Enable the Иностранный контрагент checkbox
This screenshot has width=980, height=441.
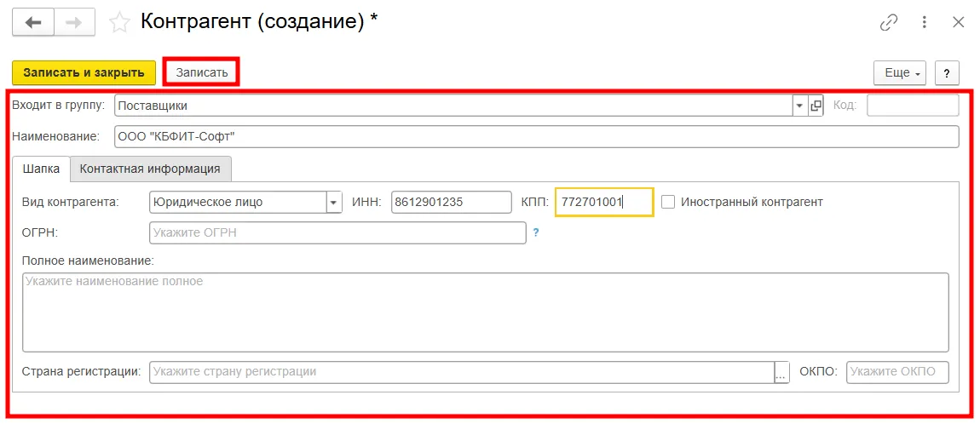point(668,202)
